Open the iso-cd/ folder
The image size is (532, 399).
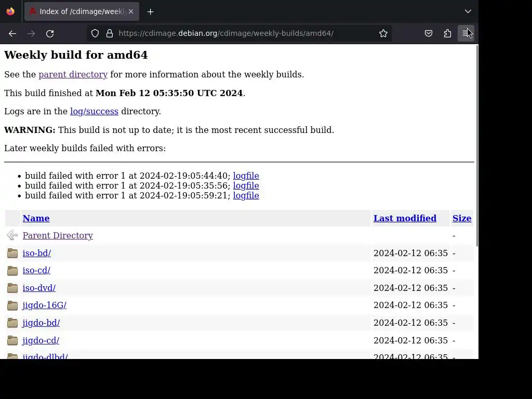36,270
